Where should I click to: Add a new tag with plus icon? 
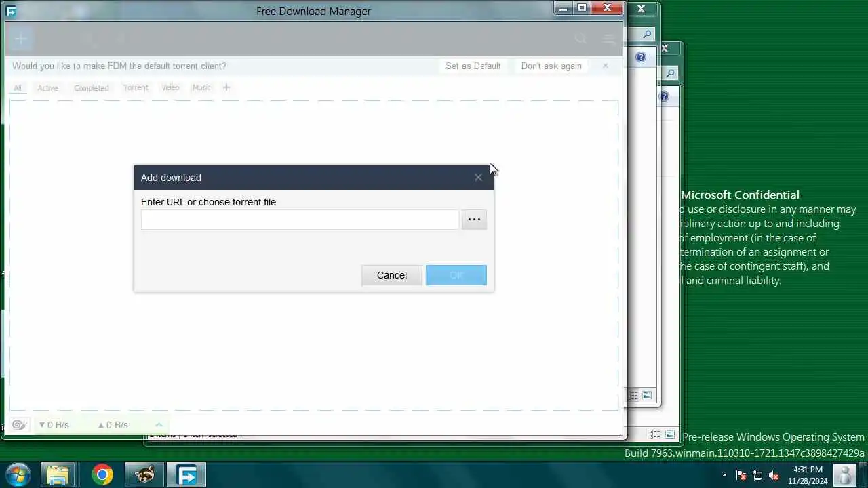[226, 87]
